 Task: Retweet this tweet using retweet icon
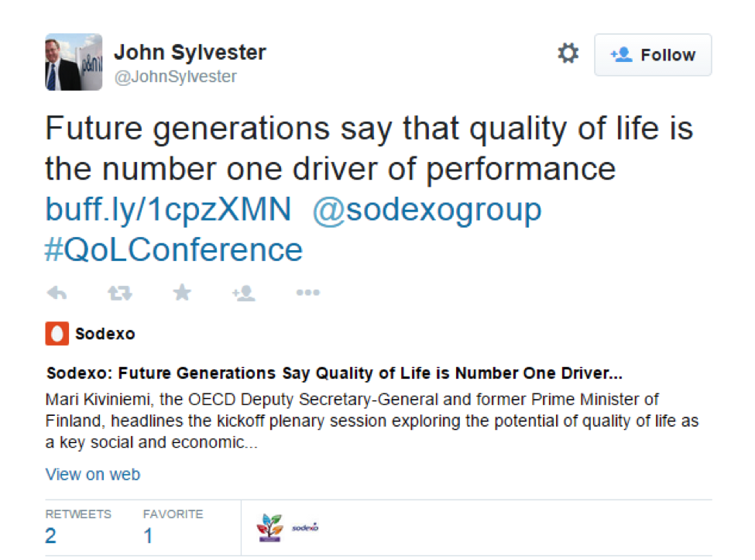[119, 293]
